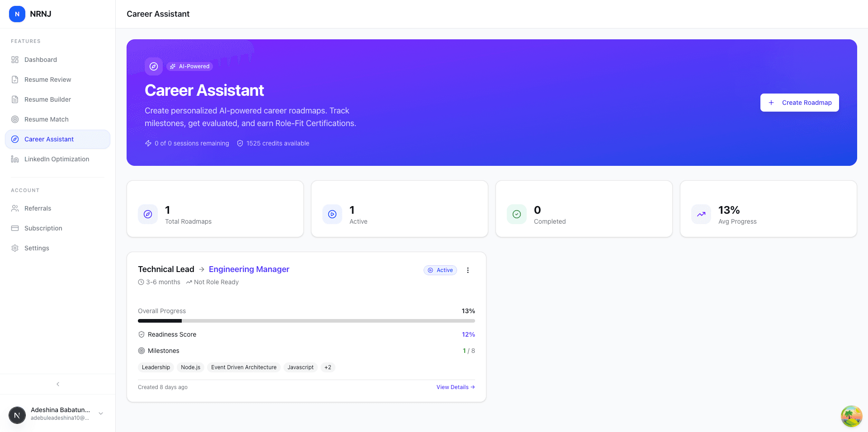Select the Career Assistant compass icon
868x432 pixels.
pos(15,139)
